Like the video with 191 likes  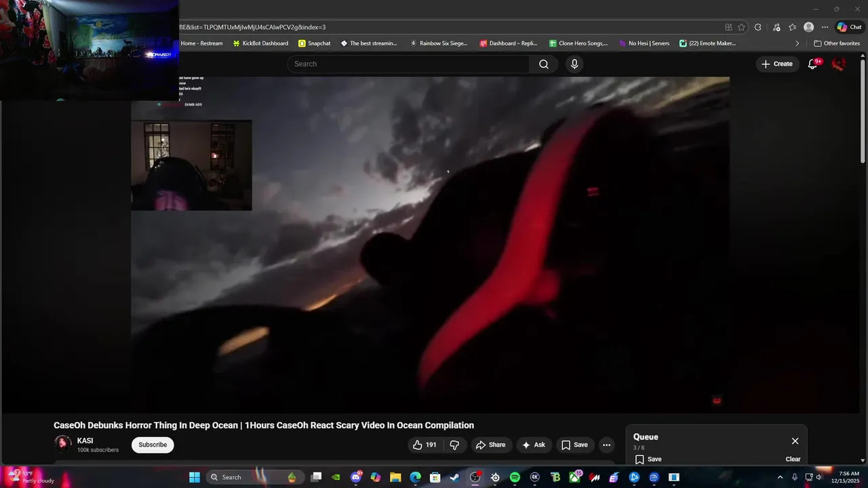(425, 445)
